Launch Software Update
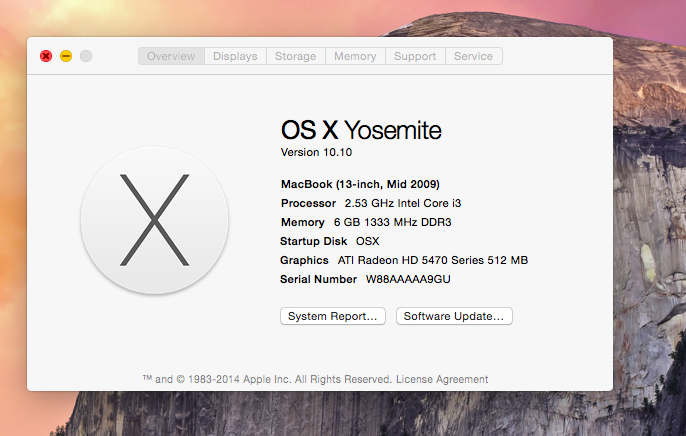The height and width of the screenshot is (436, 686). coord(454,316)
